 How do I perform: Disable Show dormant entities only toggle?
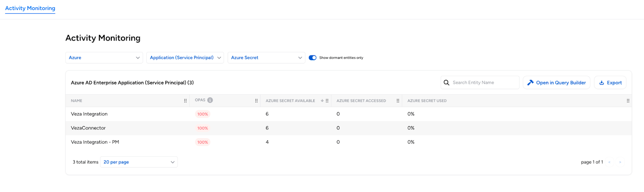[312, 58]
